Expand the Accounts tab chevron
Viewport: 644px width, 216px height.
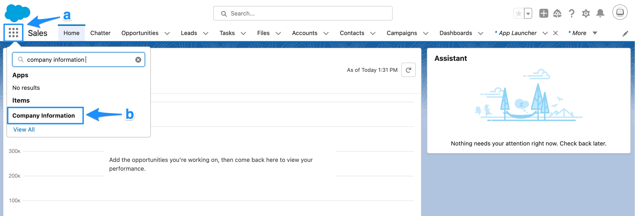tap(326, 33)
